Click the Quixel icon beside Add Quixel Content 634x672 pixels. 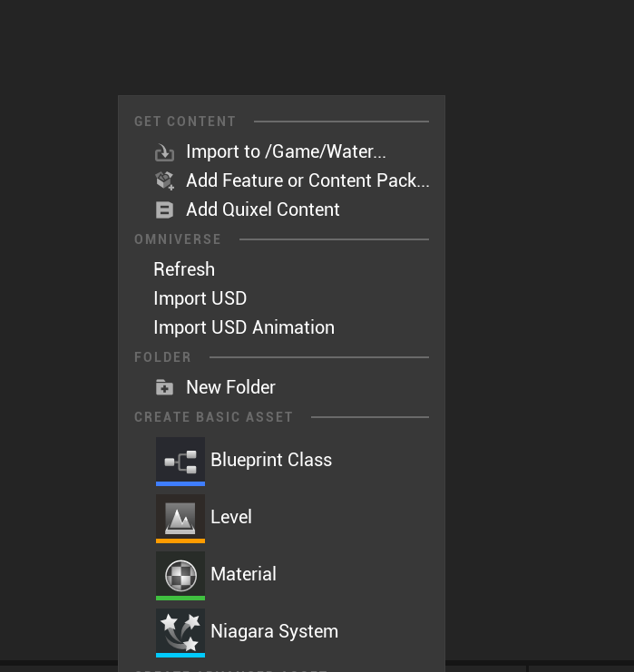click(x=164, y=210)
